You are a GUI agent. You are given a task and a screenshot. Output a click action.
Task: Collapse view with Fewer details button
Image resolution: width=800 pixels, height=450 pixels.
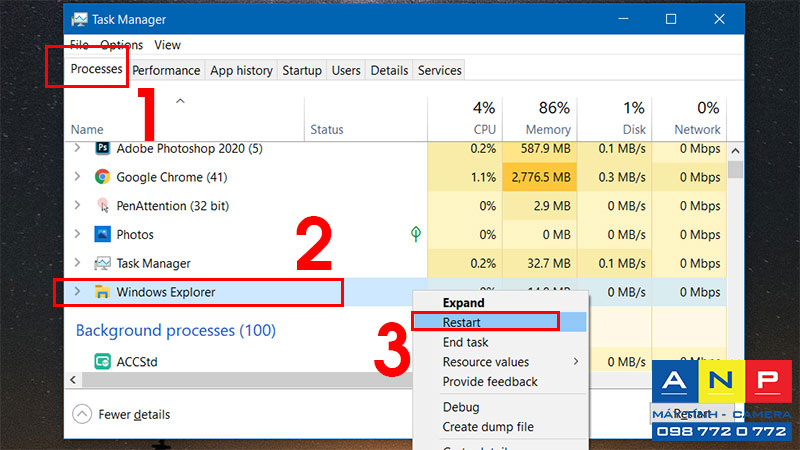click(121, 414)
